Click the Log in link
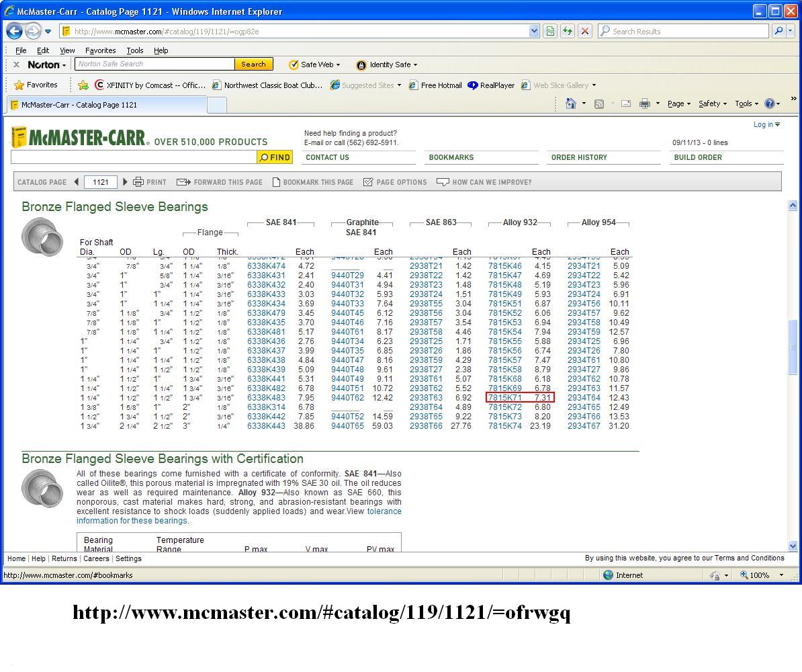Image resolution: width=802 pixels, height=672 pixels. coord(766,124)
